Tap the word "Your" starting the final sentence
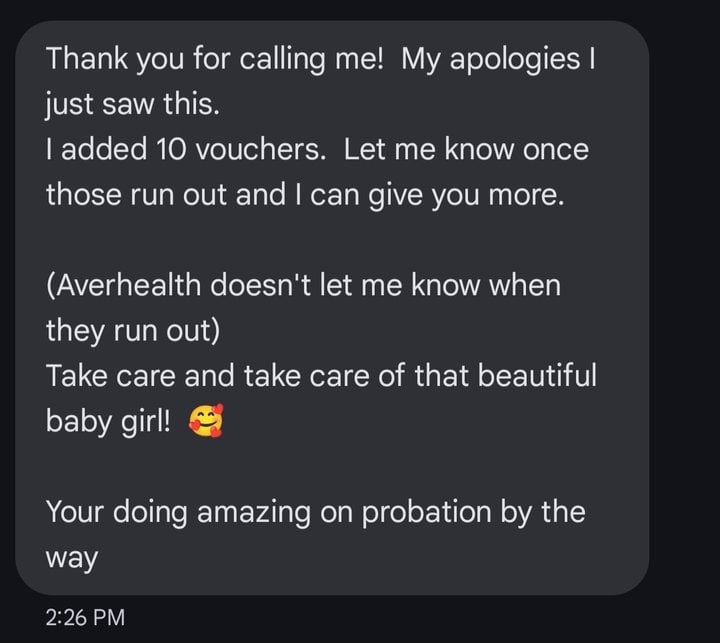 coord(74,512)
